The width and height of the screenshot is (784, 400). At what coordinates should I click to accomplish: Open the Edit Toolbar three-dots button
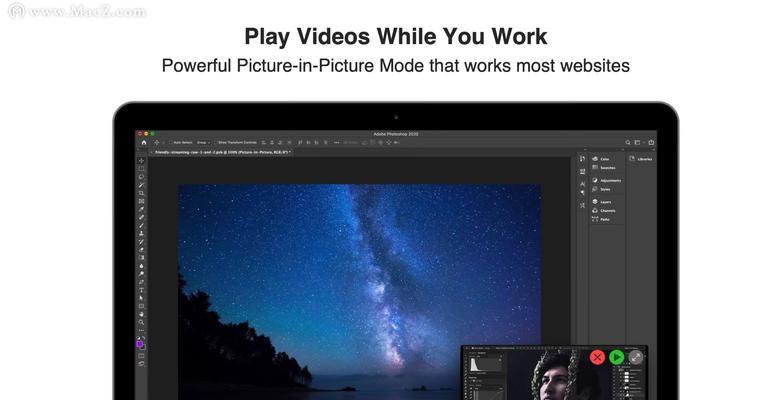point(142,330)
